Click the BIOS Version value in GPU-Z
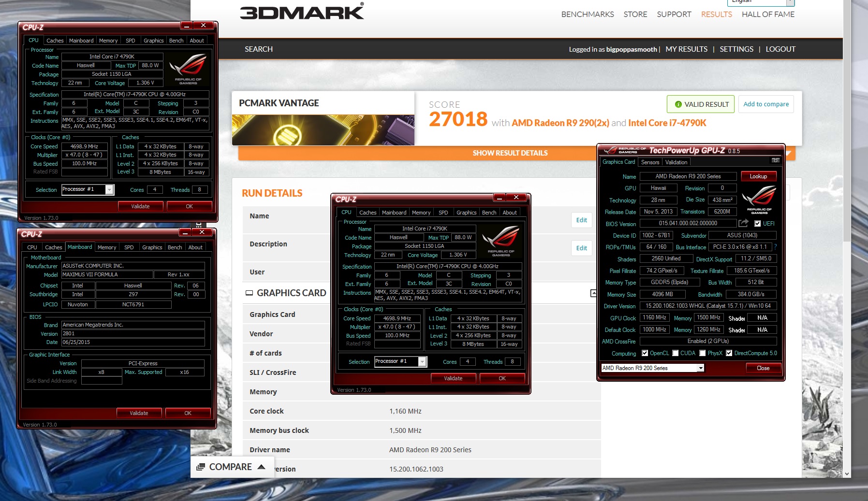The height and width of the screenshot is (501, 868). (x=688, y=223)
